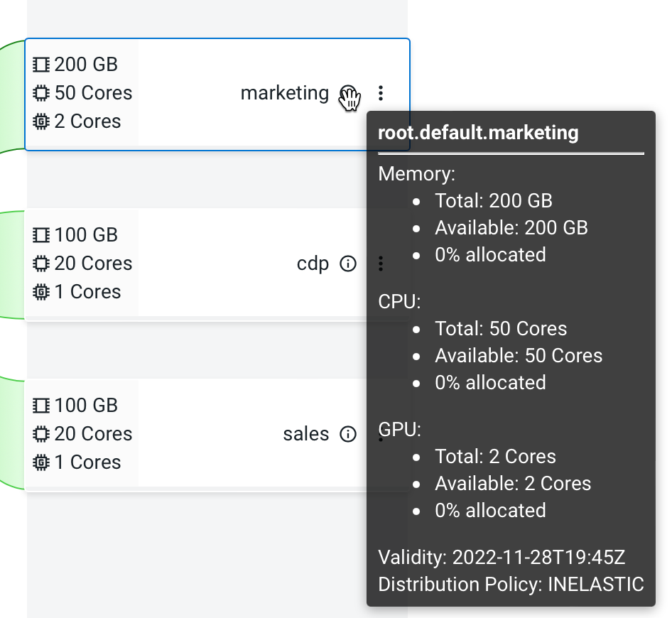Click the memory icon on the marketing queue

[41, 64]
